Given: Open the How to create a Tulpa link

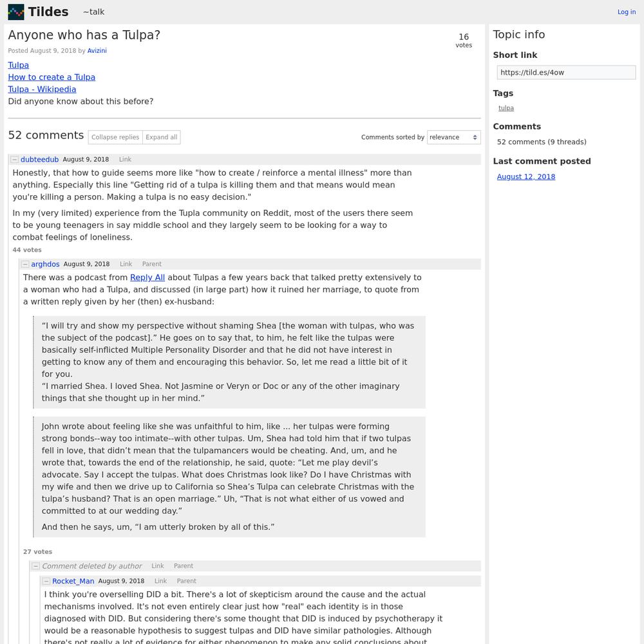Looking at the screenshot, I should [52, 77].
